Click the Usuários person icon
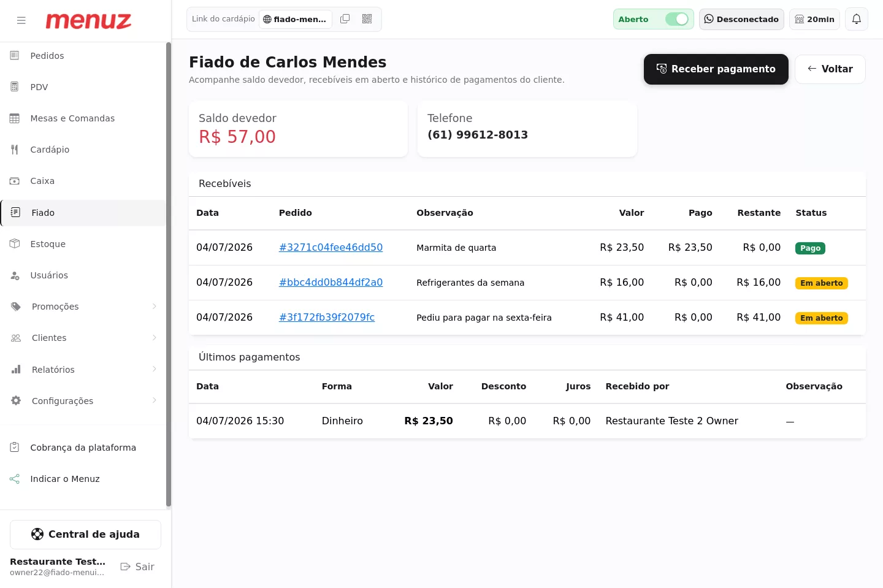 pyautogui.click(x=15, y=275)
